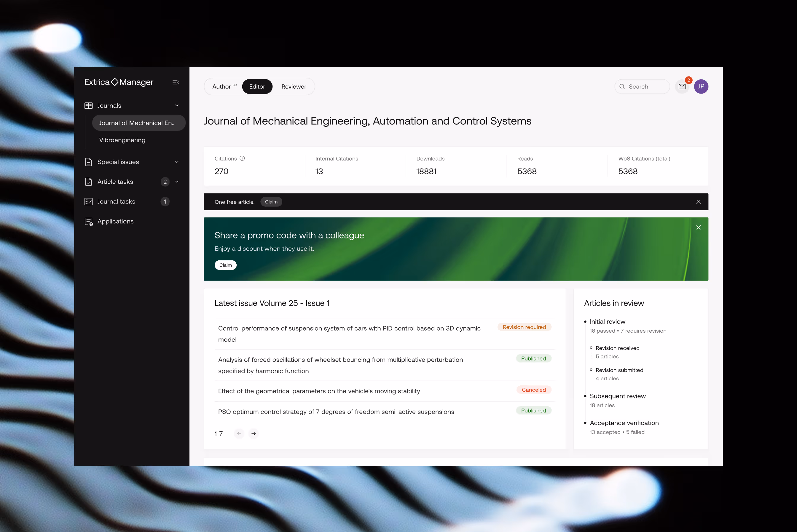Click the Journals book icon
The image size is (797, 532).
click(x=88, y=105)
